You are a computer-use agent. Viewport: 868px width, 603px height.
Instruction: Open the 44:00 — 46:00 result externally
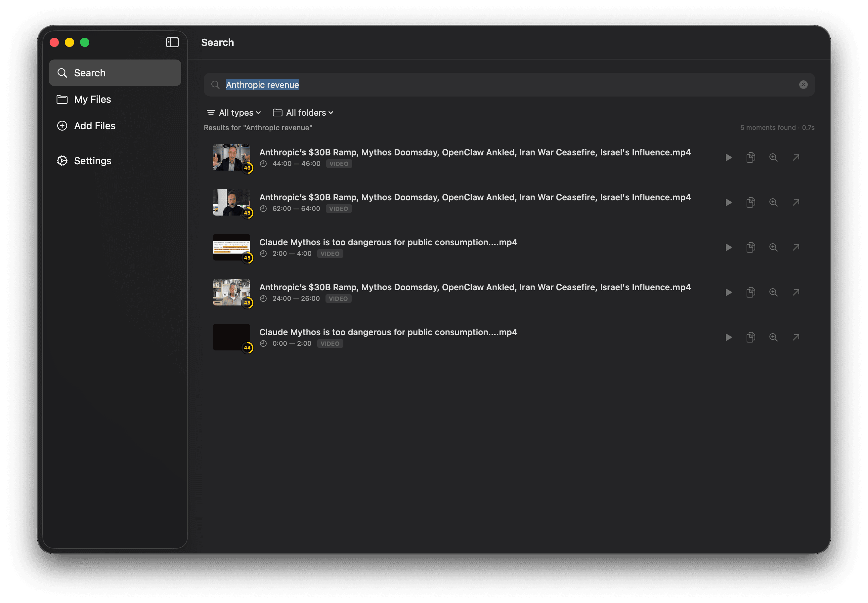[796, 158]
